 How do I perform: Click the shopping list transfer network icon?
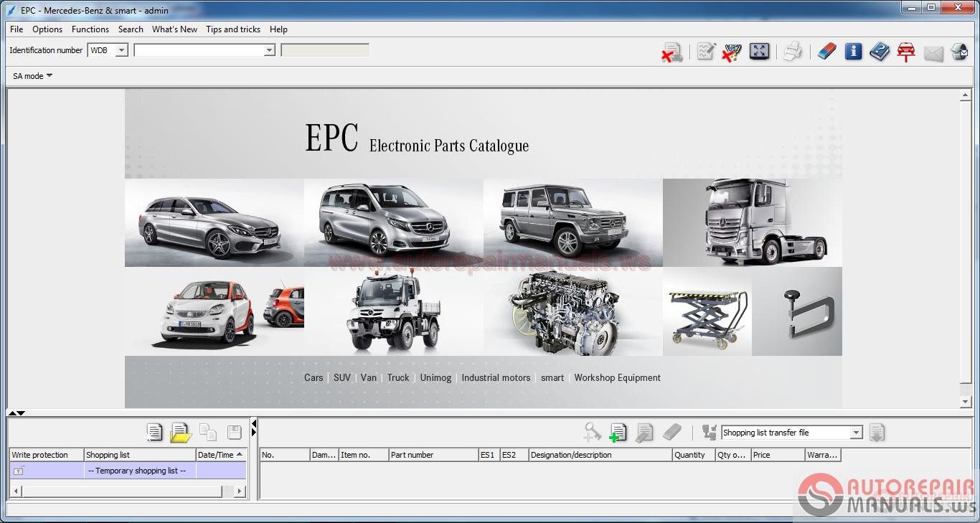pyautogui.click(x=710, y=433)
